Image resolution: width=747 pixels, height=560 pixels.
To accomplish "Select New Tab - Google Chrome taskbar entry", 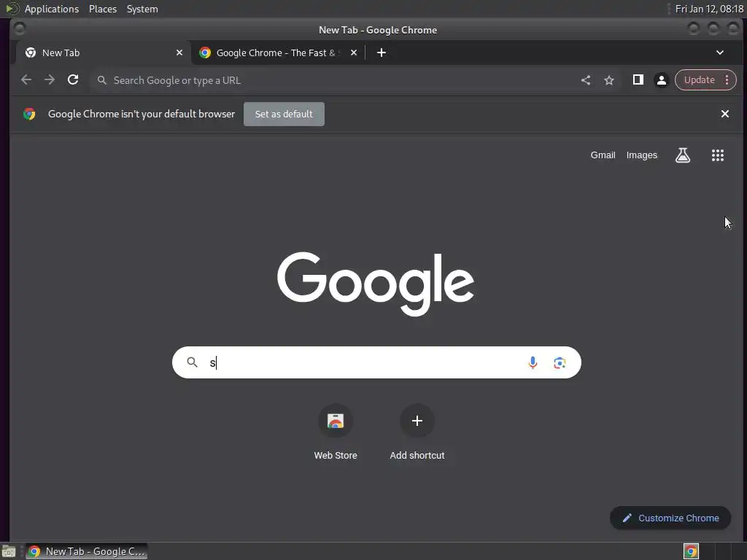I will pos(86,551).
